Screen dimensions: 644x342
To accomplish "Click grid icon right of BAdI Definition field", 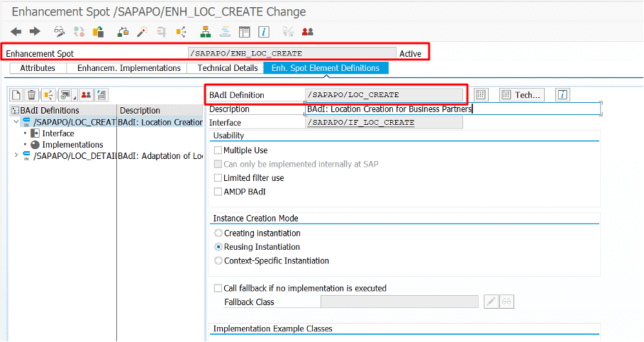I will [481, 95].
